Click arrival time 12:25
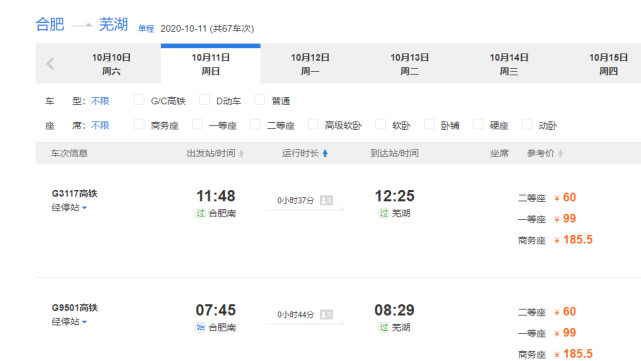This screenshot has height=361, width=641. coord(394,196)
